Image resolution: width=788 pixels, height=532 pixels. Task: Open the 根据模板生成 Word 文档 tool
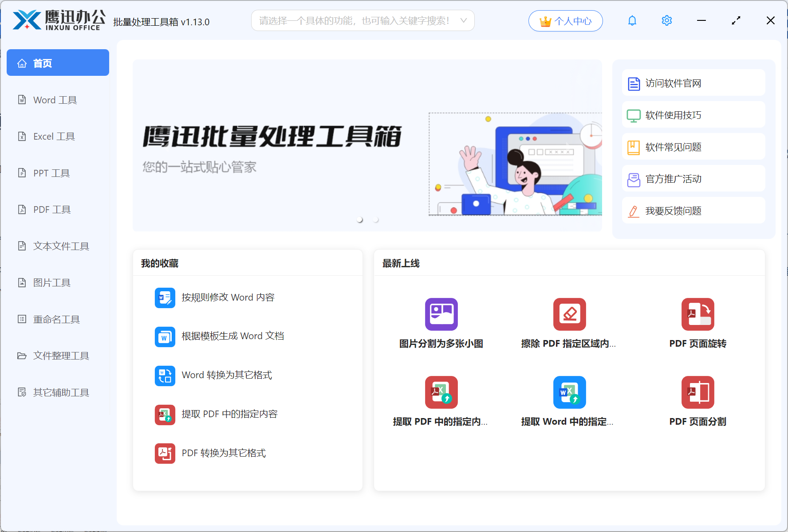click(x=232, y=336)
